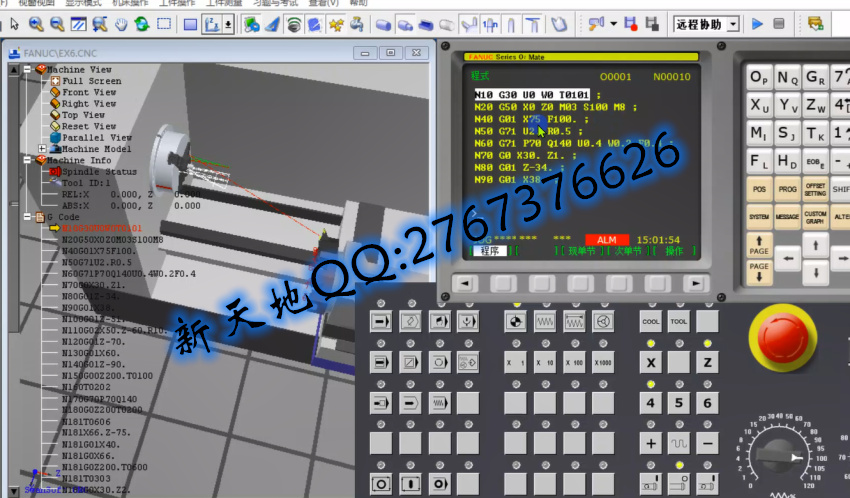Open the 远程协助 dropdown

pos(733,24)
